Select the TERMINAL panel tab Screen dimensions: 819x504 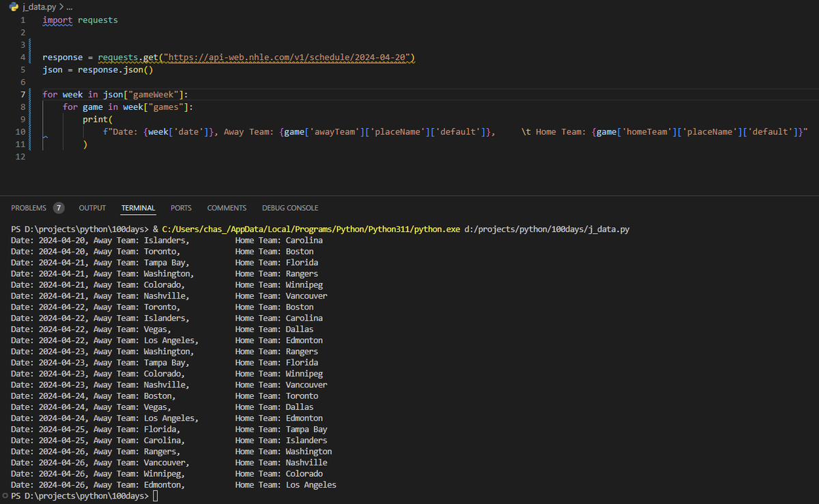[138, 208]
